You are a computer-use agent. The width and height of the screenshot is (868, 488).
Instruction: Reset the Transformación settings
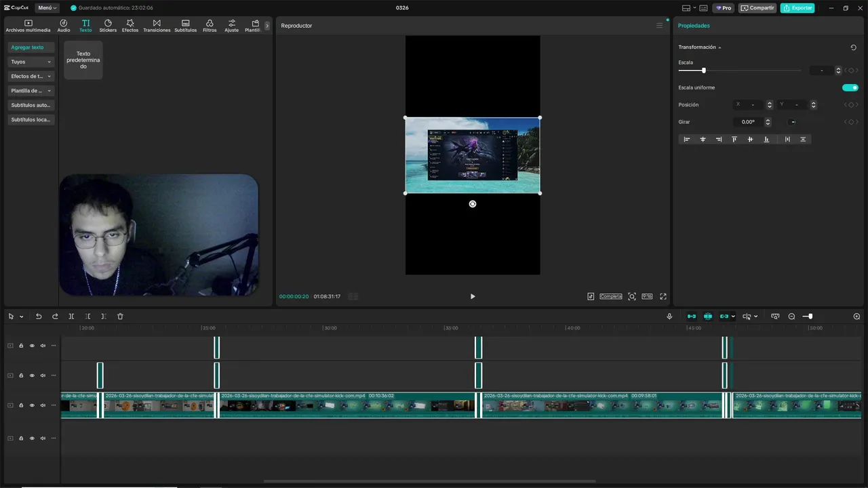[x=853, y=47]
